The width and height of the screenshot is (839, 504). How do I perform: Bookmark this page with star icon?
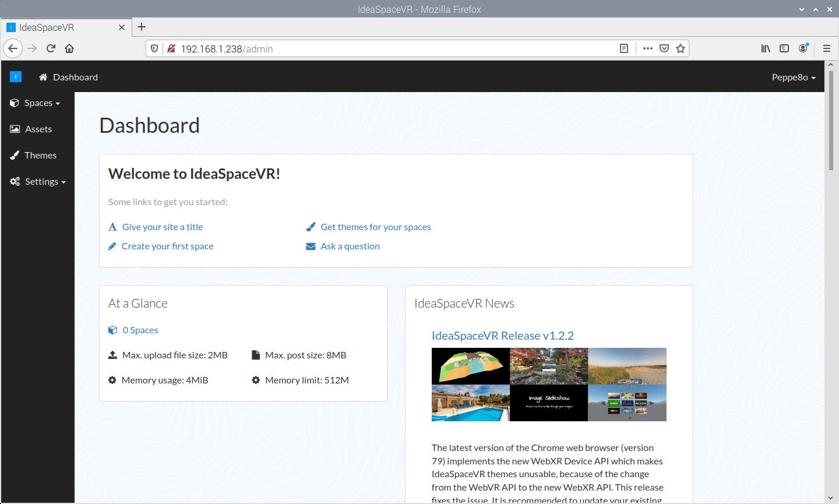click(x=680, y=48)
